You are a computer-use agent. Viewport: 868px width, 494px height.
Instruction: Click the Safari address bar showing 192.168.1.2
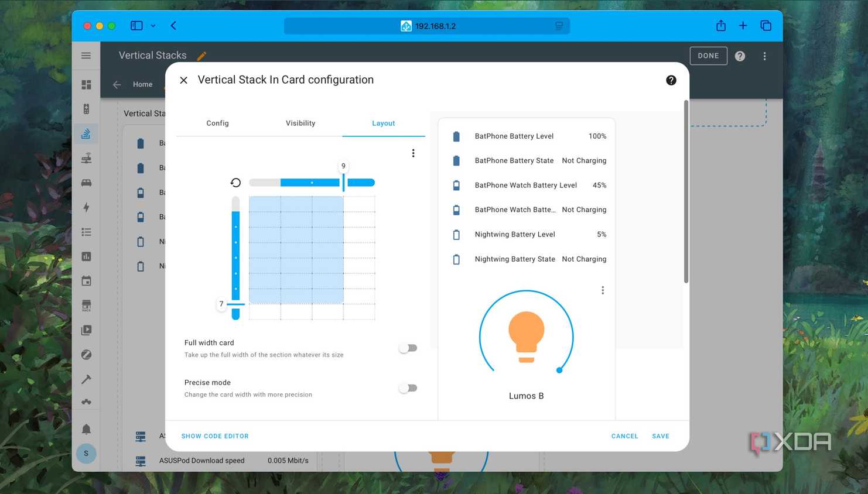[427, 26]
